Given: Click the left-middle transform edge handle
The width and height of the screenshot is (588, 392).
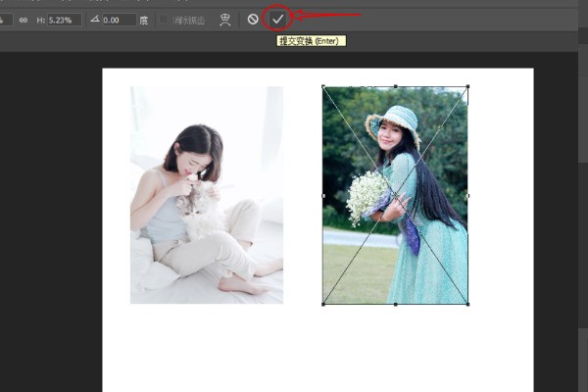Looking at the screenshot, I should pos(322,195).
